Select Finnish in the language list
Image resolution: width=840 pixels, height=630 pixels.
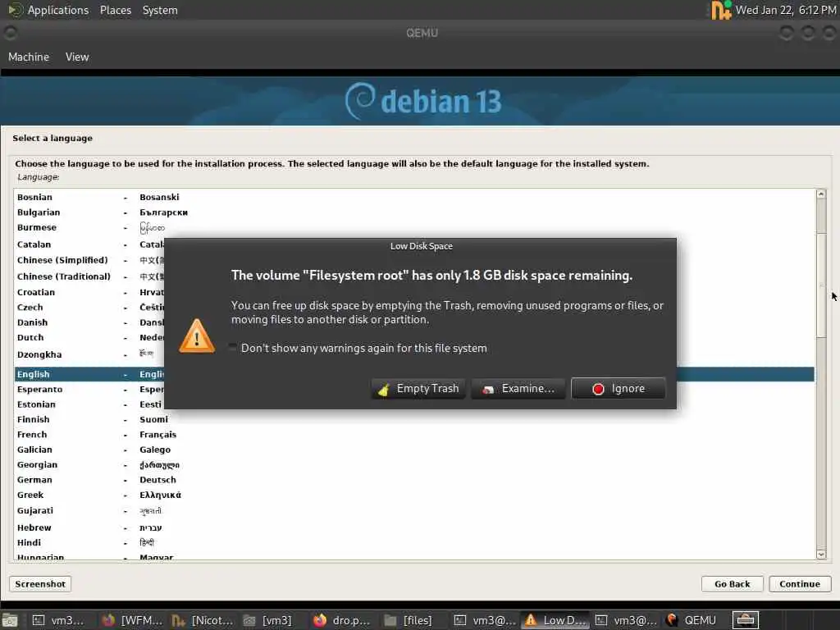[414, 419]
